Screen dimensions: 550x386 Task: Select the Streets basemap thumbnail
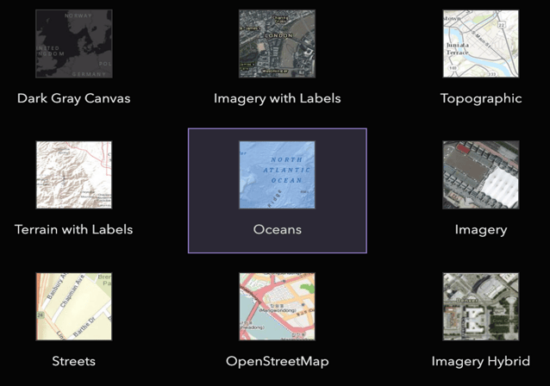point(74,306)
